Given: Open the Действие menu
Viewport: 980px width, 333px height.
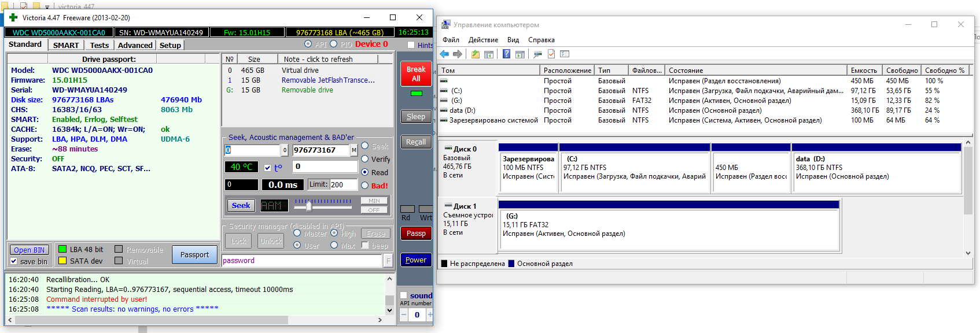Looking at the screenshot, I should tap(483, 40).
